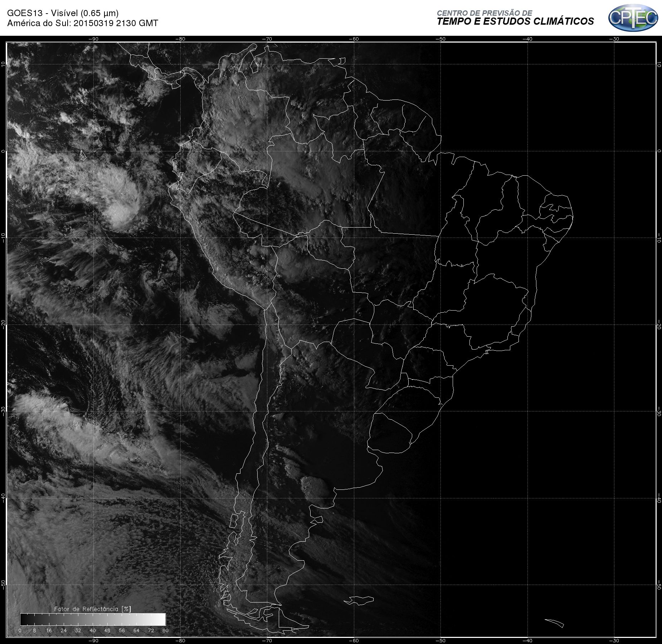This screenshot has width=662, height=644.
Task: Click the CPTEC logo icon
Action: [633, 18]
